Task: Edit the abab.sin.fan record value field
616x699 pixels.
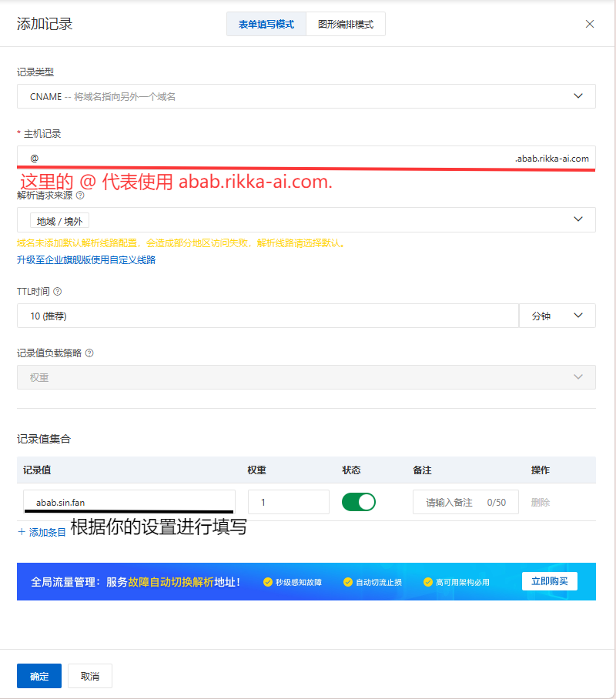Action: 128,501
